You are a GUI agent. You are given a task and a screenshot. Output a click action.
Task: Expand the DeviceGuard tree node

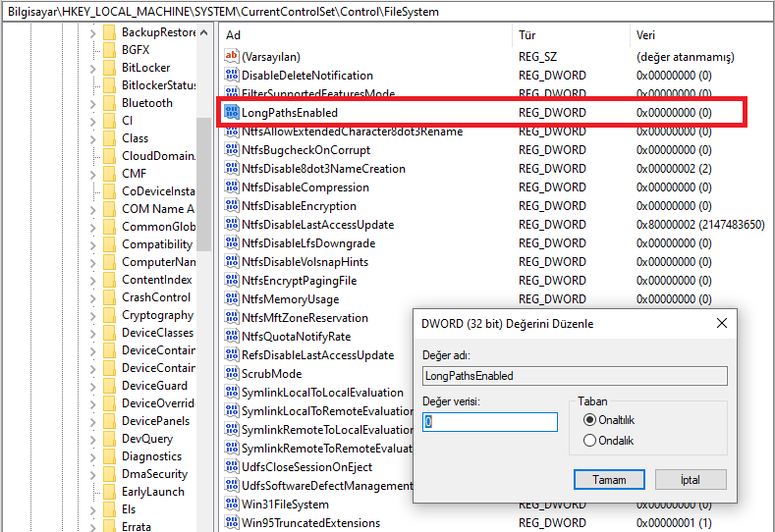point(92,386)
